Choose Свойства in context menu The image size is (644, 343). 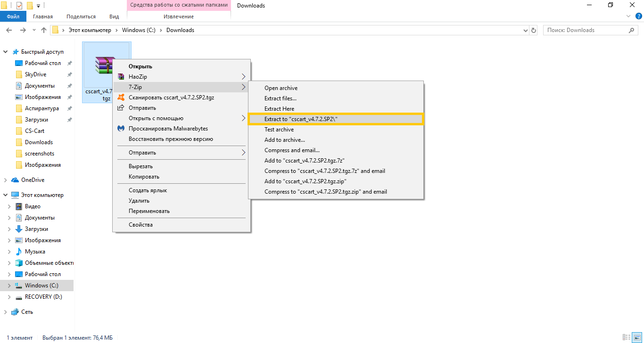181,225
